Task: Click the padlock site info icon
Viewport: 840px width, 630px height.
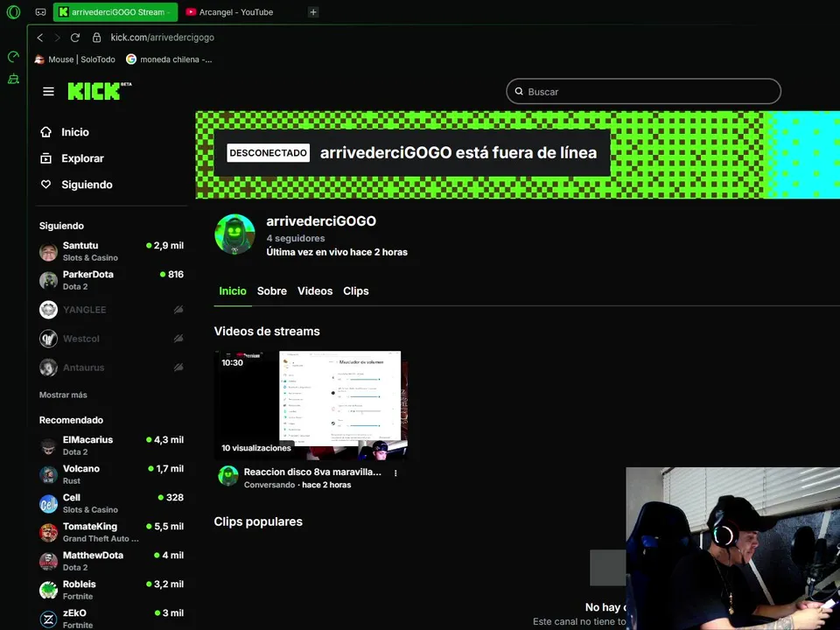Action: pyautogui.click(x=96, y=38)
